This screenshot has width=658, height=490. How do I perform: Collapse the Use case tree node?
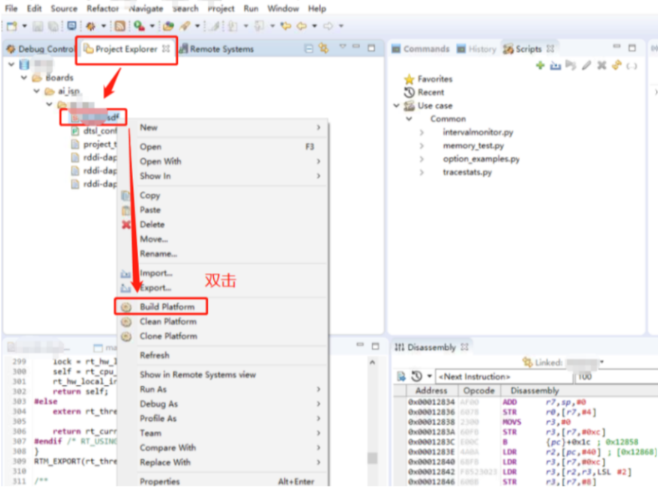pos(397,105)
